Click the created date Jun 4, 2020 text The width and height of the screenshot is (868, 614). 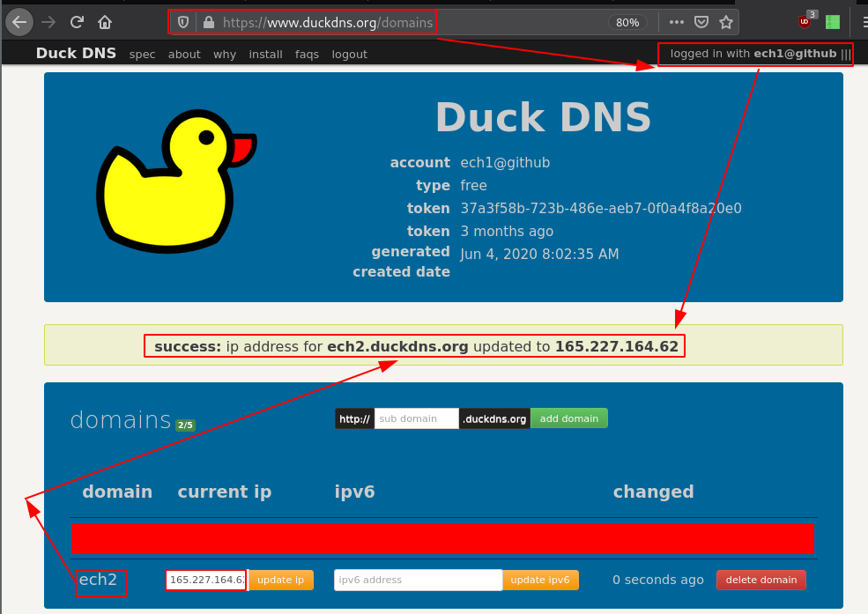point(539,254)
